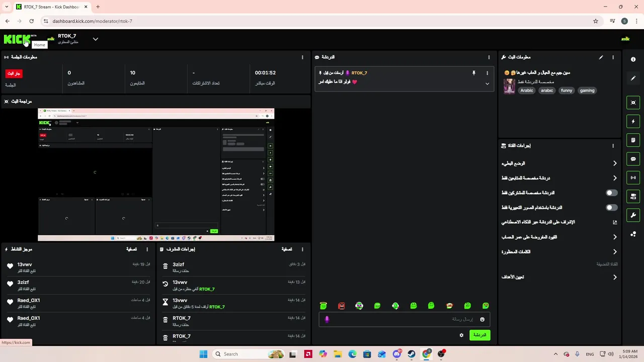Expand the banned words chevron

(615, 252)
